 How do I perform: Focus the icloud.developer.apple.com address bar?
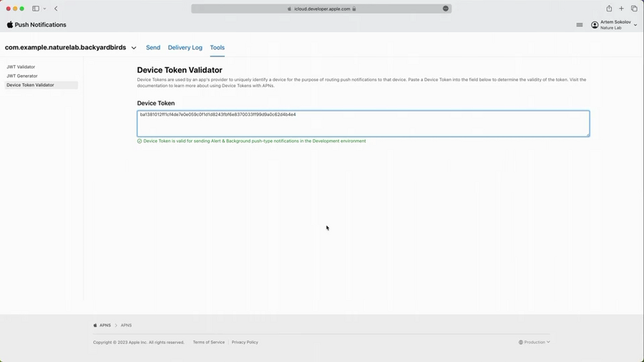(x=321, y=9)
